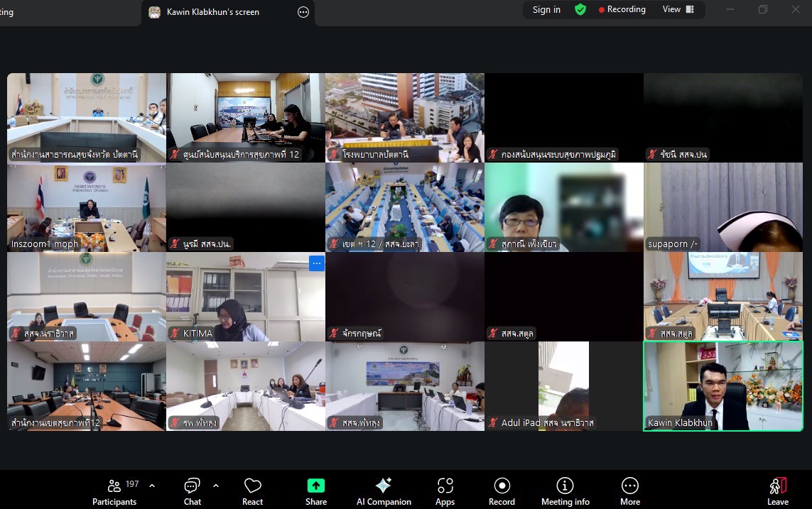The height and width of the screenshot is (509, 812).
Task: Click the Recording indicator
Action: tap(622, 10)
